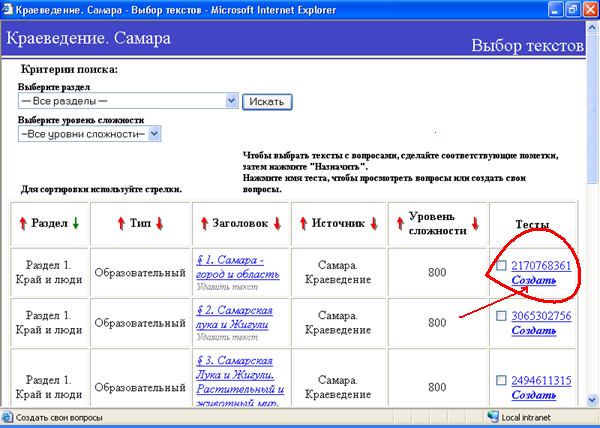Image resolution: width=600 pixels, height=428 pixels.
Task: Sort Тип column with down arrow
Action: point(160,223)
